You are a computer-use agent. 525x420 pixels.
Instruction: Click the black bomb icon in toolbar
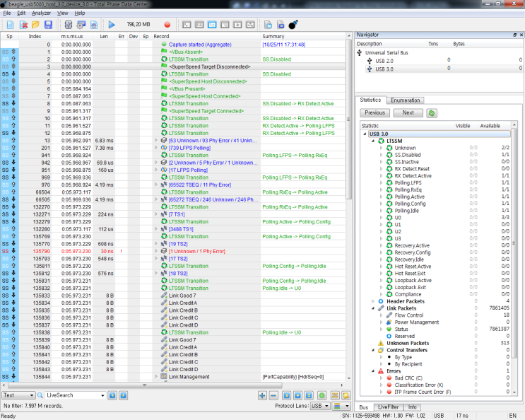(293, 25)
